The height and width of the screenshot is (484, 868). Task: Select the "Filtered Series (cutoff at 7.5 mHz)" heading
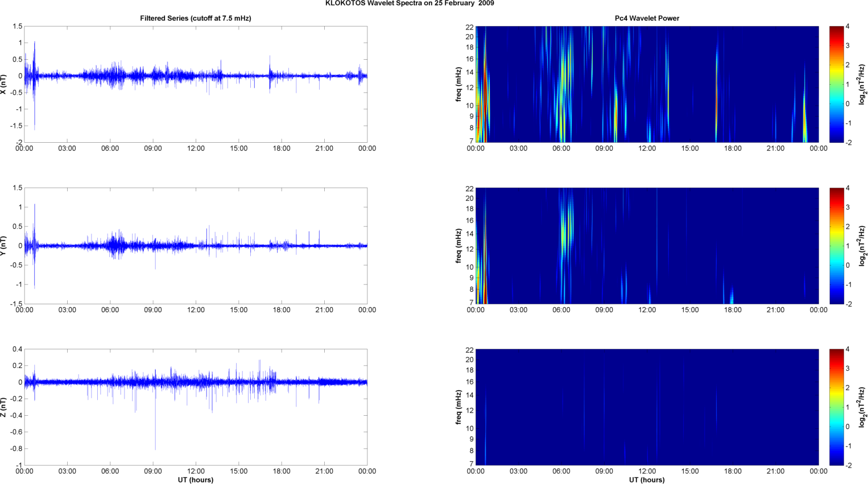coord(196,18)
